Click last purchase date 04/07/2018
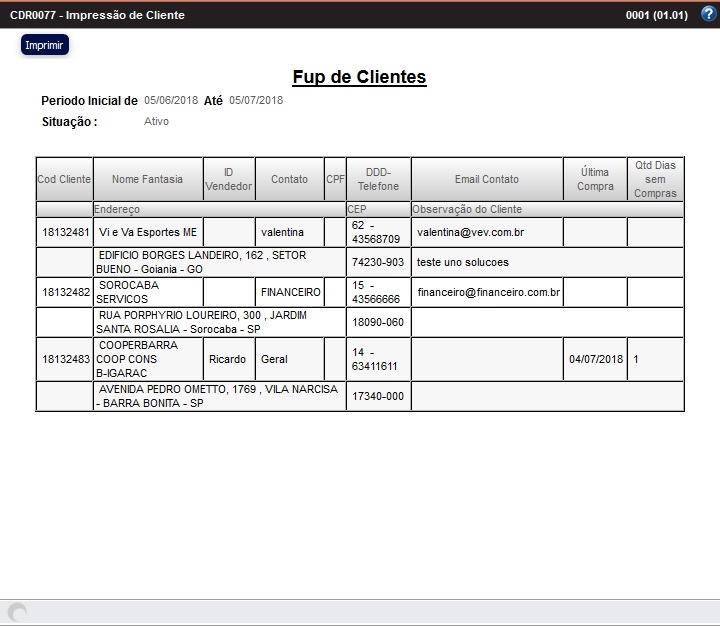Image resolution: width=720 pixels, height=626 pixels. (596, 359)
